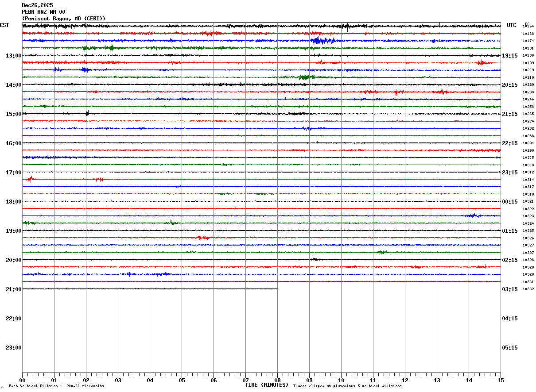
Task: Click the DC offset value "10219"
Action: pyautogui.click(x=528, y=77)
